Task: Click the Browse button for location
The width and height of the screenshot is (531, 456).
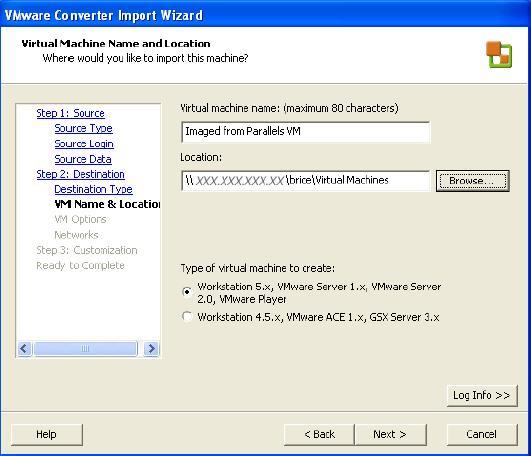Action: point(472,181)
